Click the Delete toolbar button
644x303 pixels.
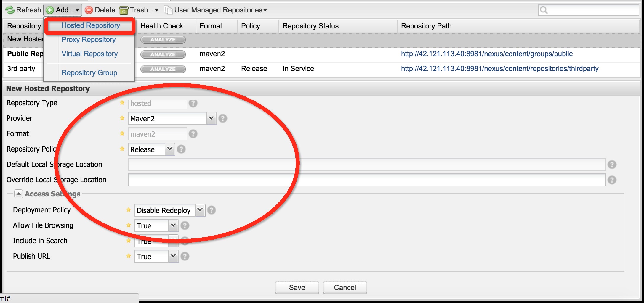coord(100,10)
